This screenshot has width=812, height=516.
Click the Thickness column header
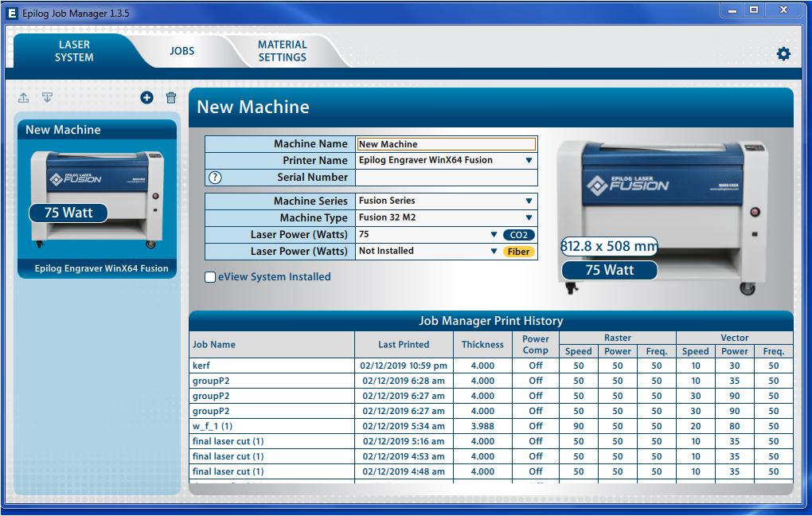tap(482, 345)
